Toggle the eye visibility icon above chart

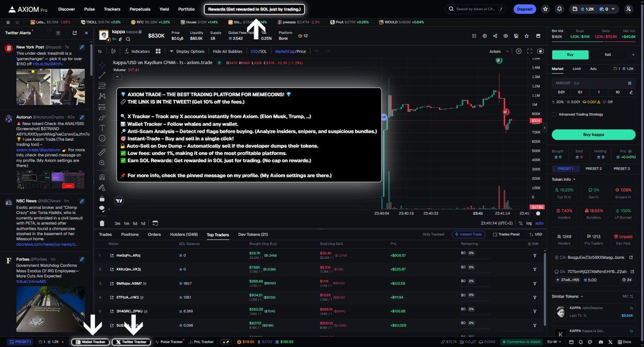pos(505,35)
